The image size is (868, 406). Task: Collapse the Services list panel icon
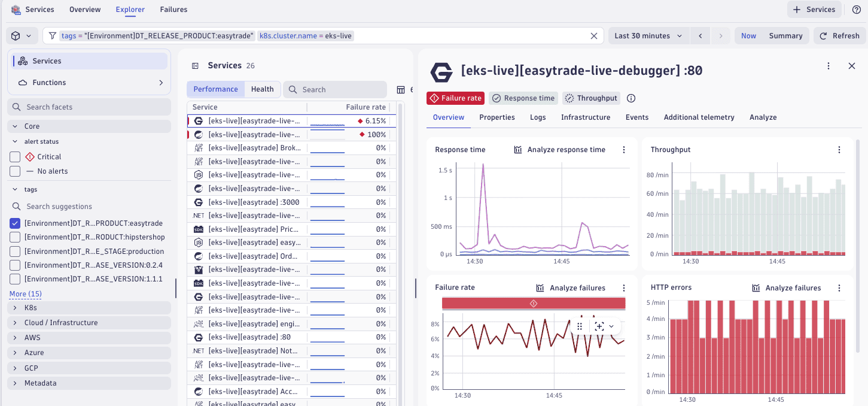[195, 66]
